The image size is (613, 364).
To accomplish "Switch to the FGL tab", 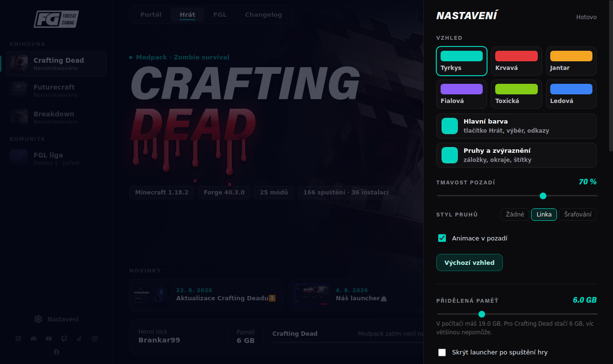I will (220, 15).
